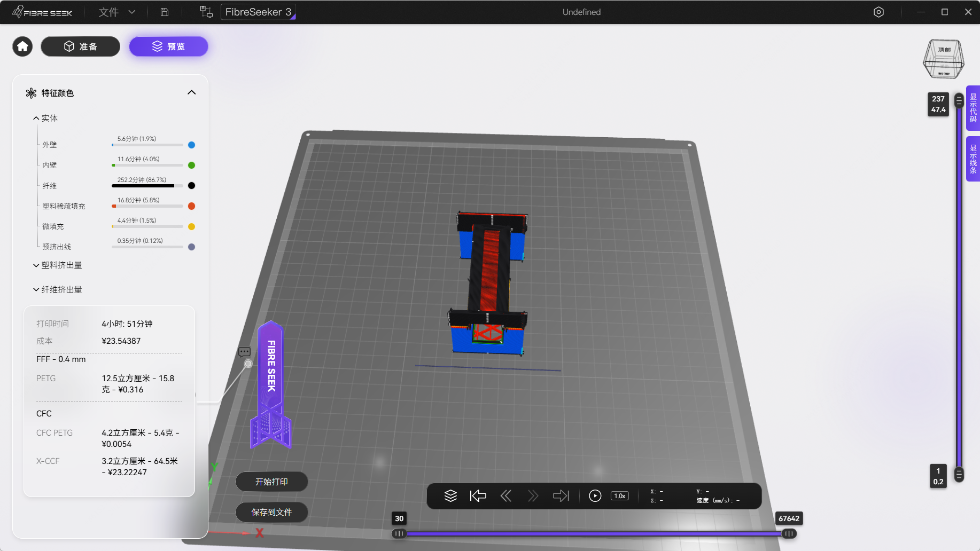Viewport: 980px width, 551px height.
Task: Open the 文件 menu
Action: (x=116, y=12)
